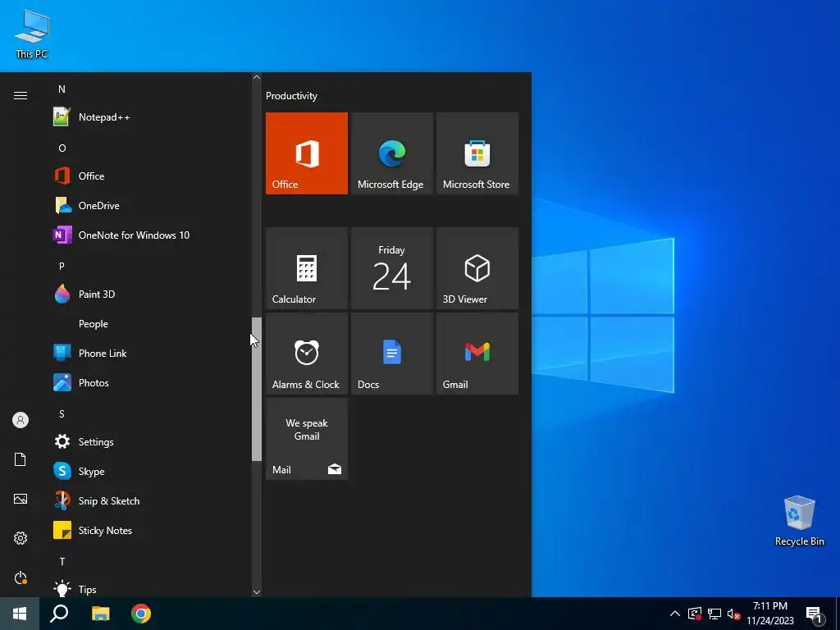Open File Explorer from the taskbar
Screen dimensions: 840x630
coord(100,614)
